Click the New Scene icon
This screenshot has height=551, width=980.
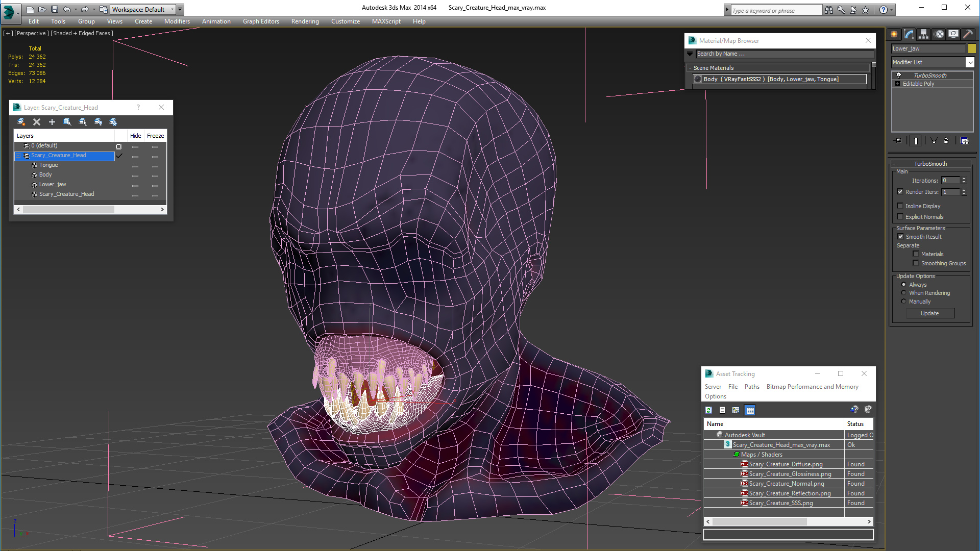tap(30, 9)
